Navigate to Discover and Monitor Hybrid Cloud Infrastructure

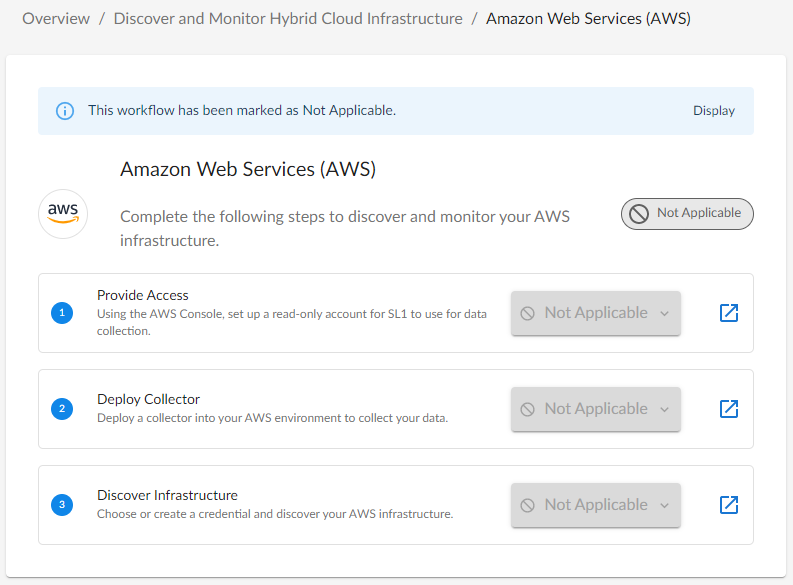pos(288,18)
